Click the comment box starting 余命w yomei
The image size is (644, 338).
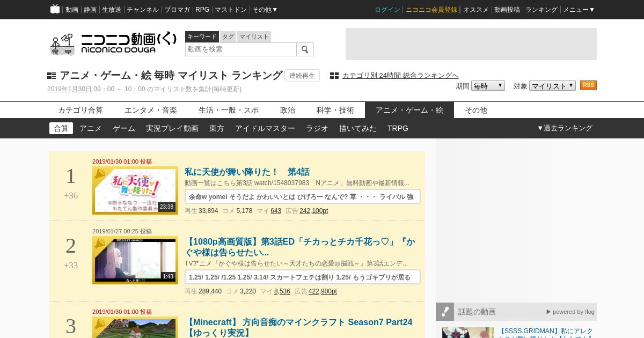pyautogui.click(x=303, y=196)
